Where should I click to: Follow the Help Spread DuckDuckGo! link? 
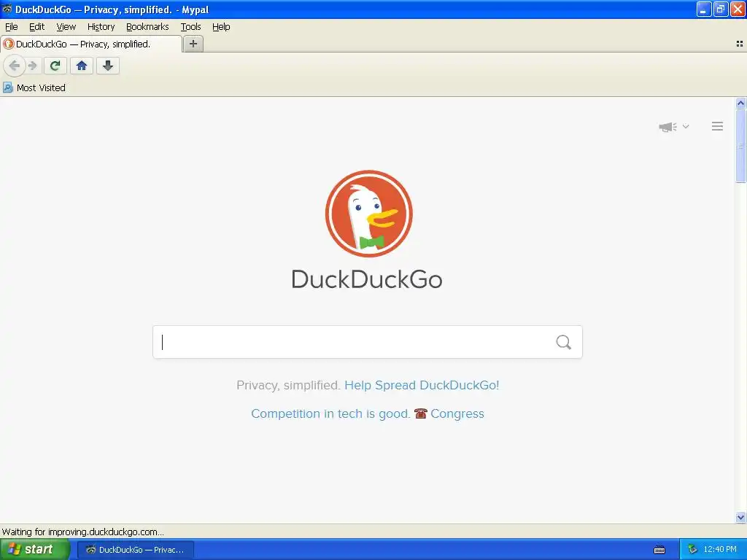pos(422,385)
